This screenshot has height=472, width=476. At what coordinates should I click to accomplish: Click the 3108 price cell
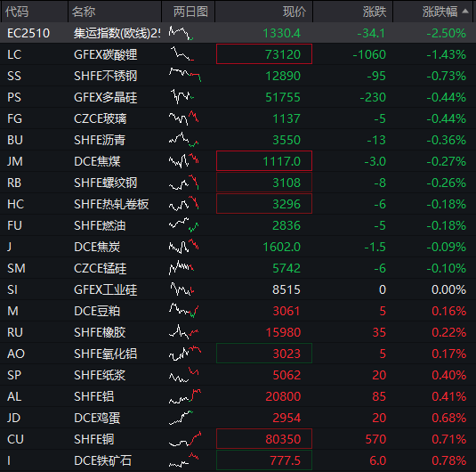(x=264, y=183)
